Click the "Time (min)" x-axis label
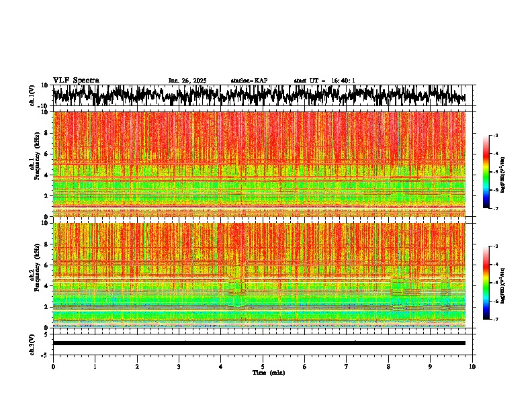The image size is (532, 411). 269,373
